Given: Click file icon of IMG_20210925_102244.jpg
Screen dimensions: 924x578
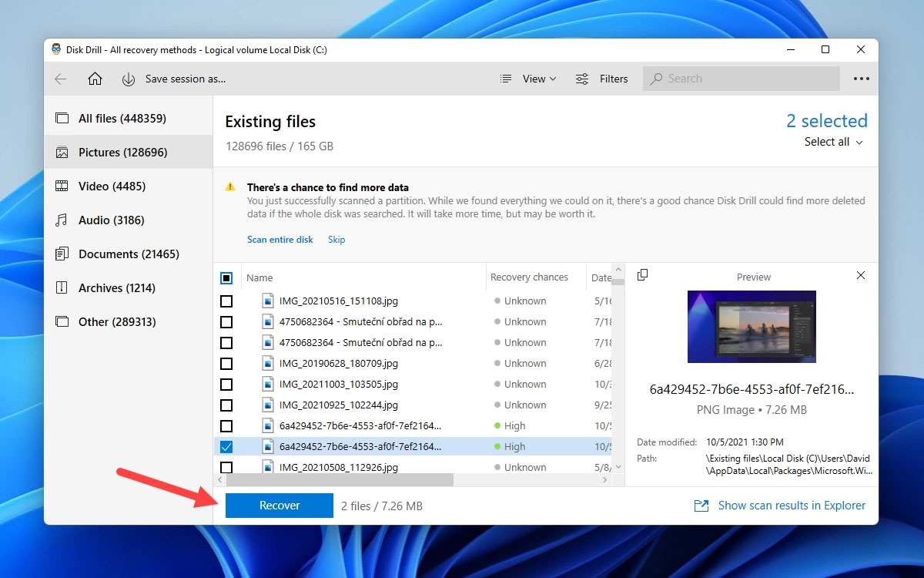Looking at the screenshot, I should tap(267, 405).
